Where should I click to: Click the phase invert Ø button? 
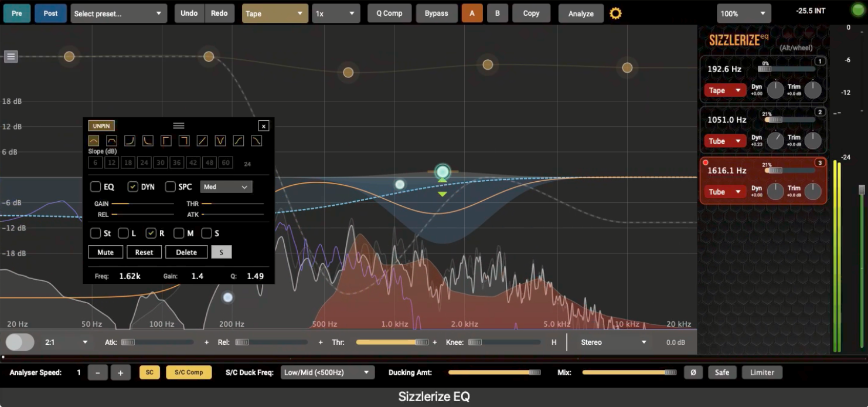pos(693,372)
